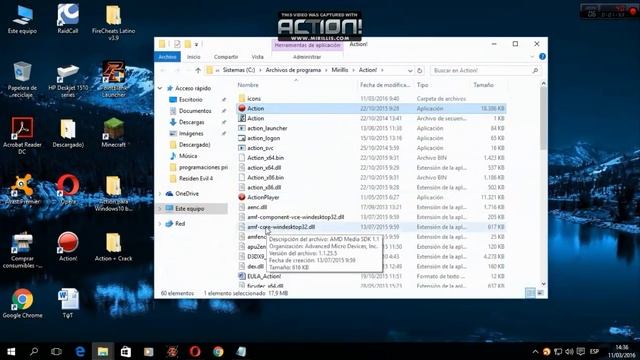Open Este equipo desktop icon

[22, 19]
